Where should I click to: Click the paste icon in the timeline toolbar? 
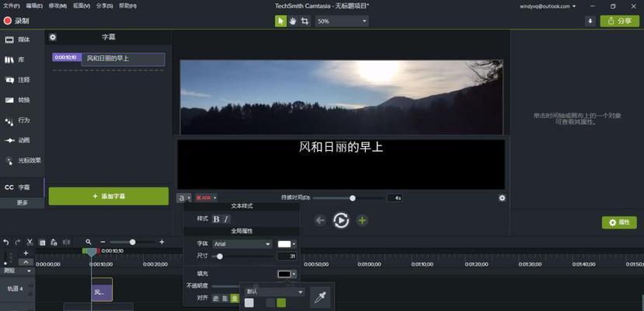click(54, 243)
